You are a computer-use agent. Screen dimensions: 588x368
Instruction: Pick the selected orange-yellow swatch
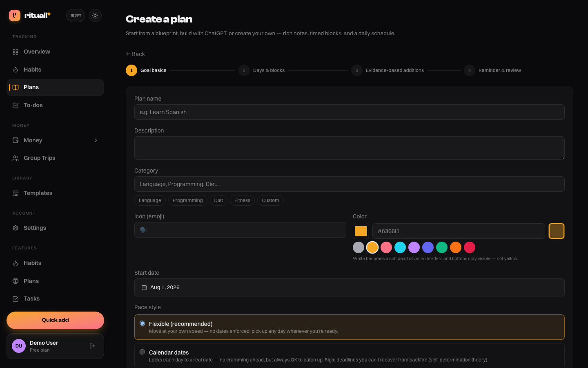click(x=372, y=247)
